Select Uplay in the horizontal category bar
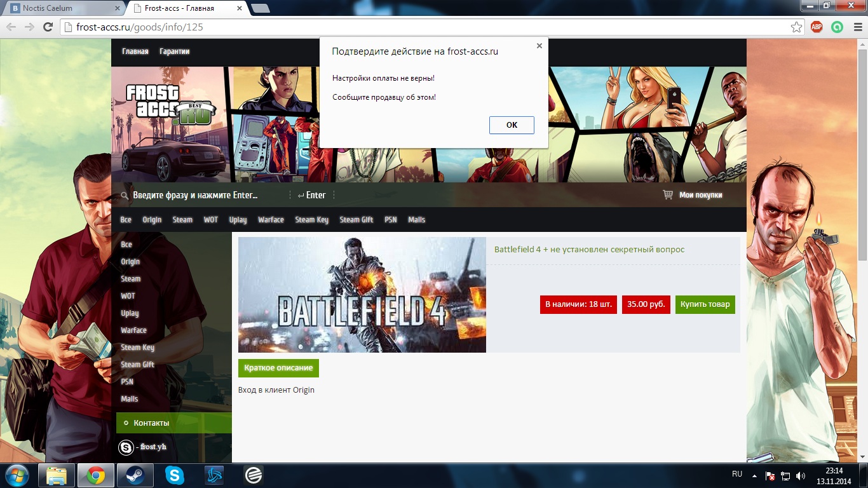The width and height of the screenshot is (868, 488). click(238, 220)
